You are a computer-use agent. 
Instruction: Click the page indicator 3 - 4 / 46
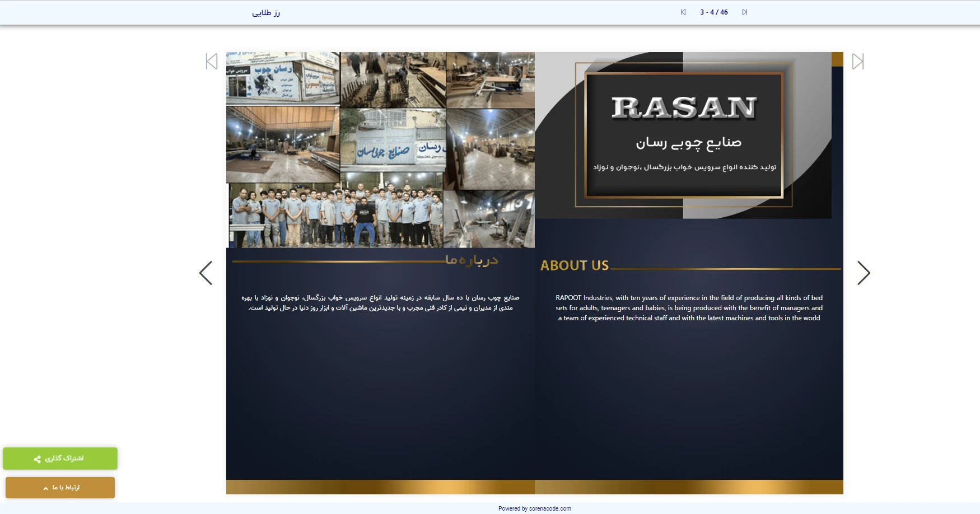pos(713,12)
